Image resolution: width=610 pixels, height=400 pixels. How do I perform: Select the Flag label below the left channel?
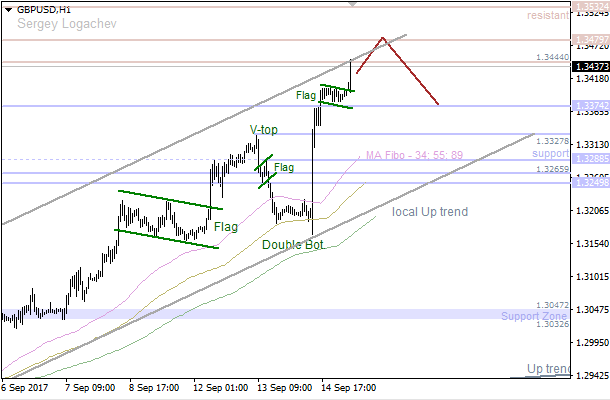click(226, 227)
